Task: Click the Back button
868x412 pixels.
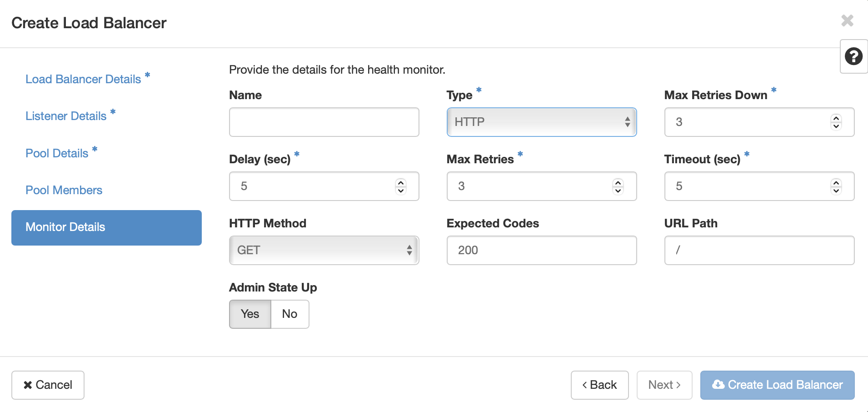Action: tap(599, 385)
